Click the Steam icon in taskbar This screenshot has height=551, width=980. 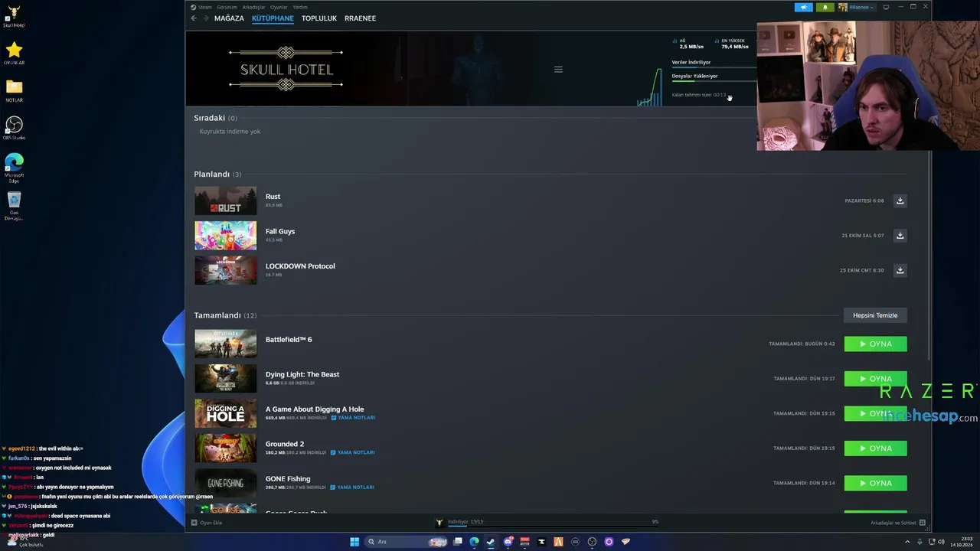(x=491, y=542)
